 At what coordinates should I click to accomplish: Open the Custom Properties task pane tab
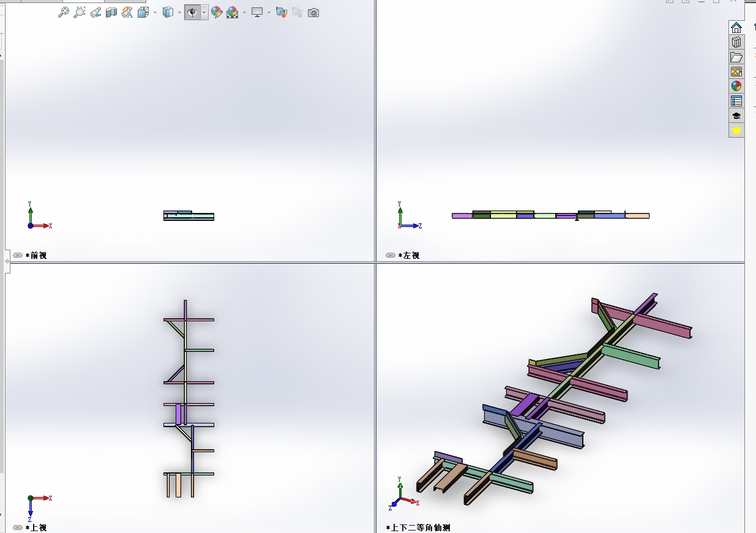click(x=736, y=101)
